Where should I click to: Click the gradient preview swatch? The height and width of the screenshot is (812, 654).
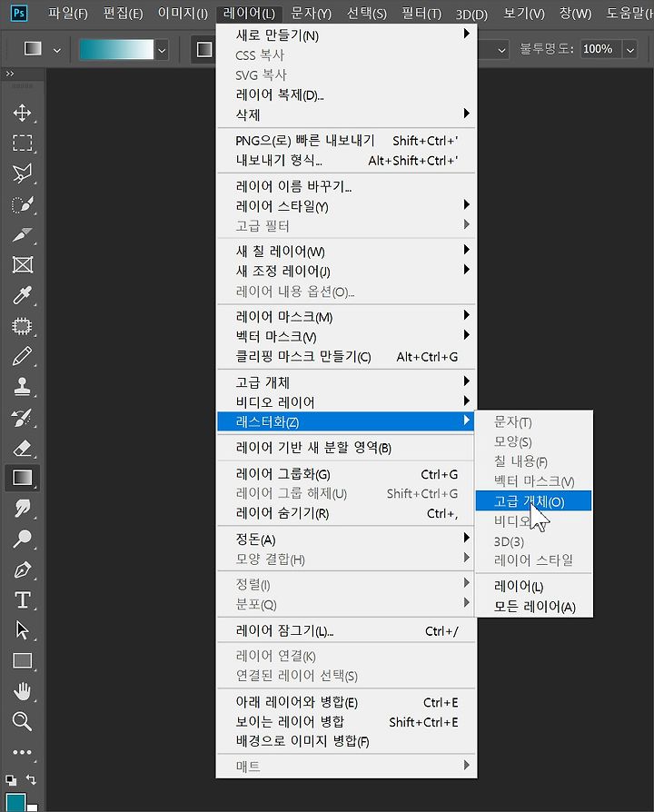tap(116, 50)
